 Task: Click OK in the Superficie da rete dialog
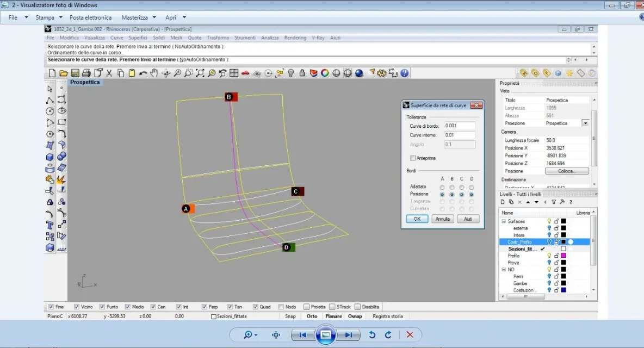pyautogui.click(x=417, y=219)
